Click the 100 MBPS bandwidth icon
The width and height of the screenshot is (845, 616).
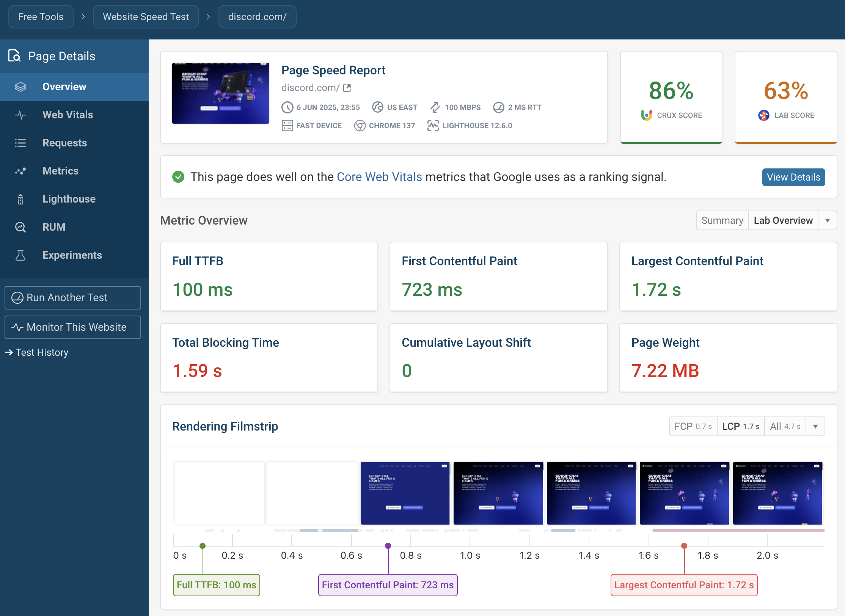coord(435,107)
